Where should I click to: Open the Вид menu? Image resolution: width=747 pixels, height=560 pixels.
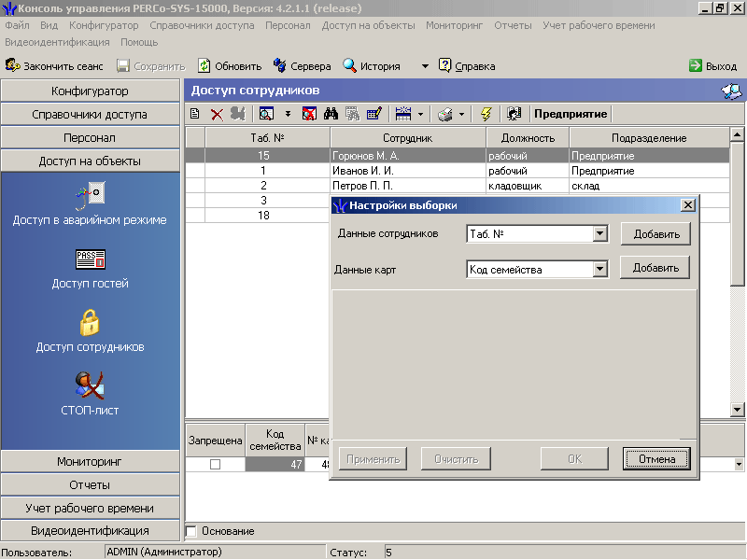49,25
